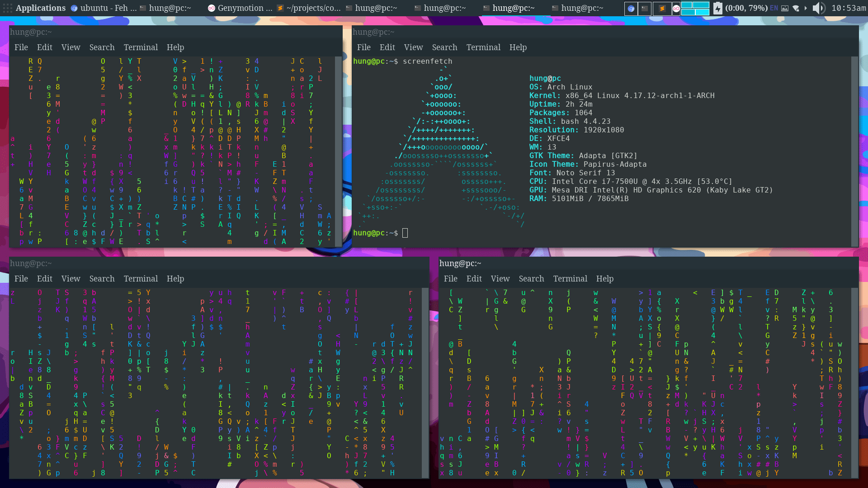Click the blue globe icon in the tray
The width and height of the screenshot is (868, 488).
(x=631, y=8)
